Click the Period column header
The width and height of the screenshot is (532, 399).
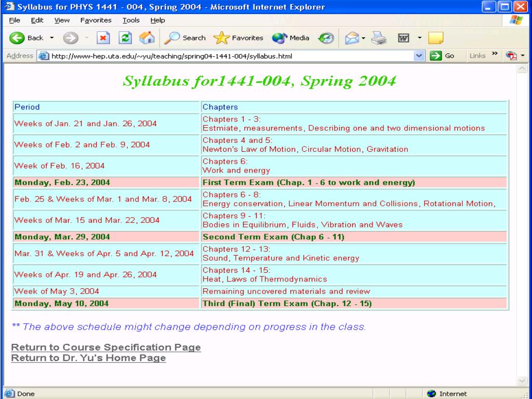click(x=106, y=107)
